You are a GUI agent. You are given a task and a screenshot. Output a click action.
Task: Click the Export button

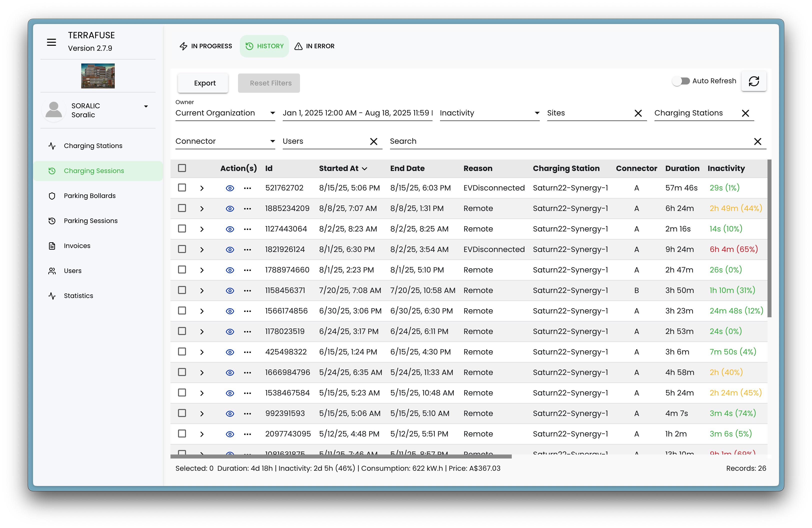coord(204,83)
